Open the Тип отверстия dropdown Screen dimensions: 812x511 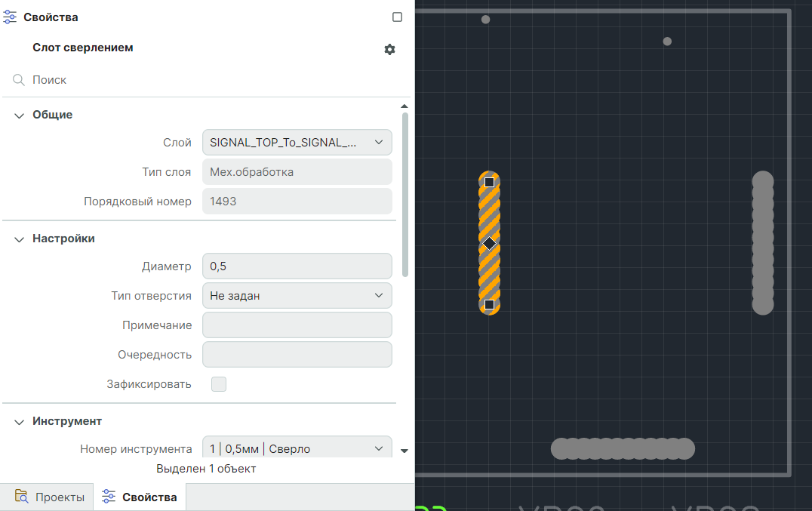coord(297,296)
